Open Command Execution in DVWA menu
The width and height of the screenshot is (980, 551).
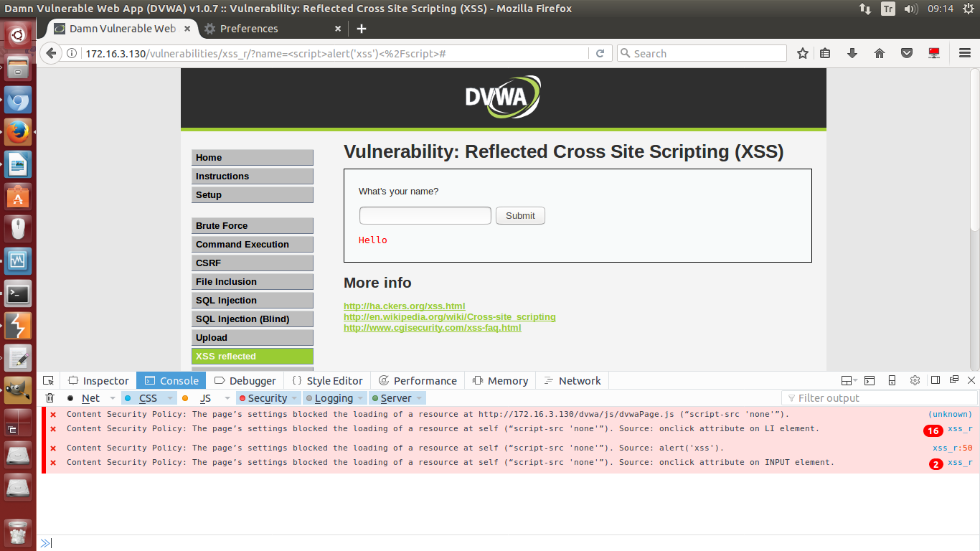coord(253,244)
